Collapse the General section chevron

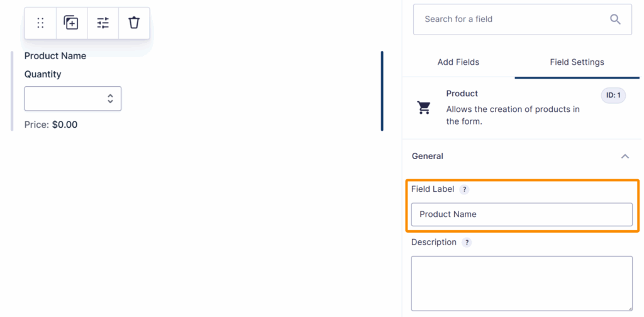pyautogui.click(x=625, y=156)
